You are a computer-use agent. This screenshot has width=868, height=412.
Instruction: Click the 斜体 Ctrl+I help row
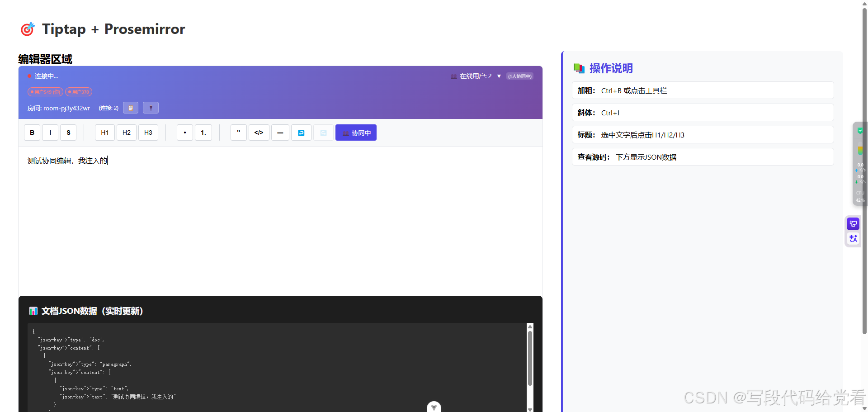[703, 113]
